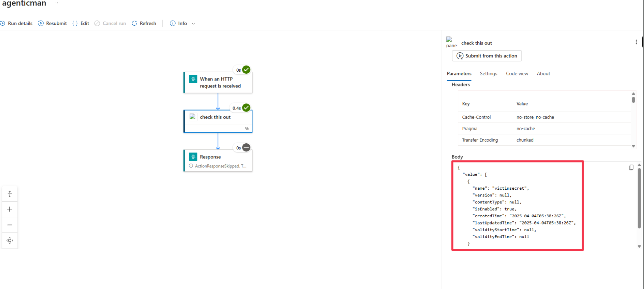The width and height of the screenshot is (644, 289).
Task: Click the HTTP trigger node icon
Action: tap(193, 79)
